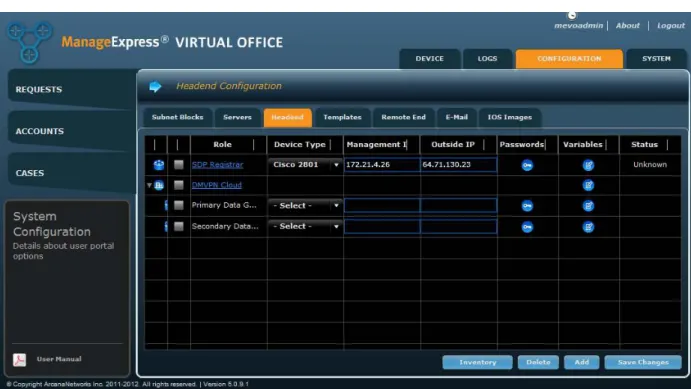Open passwords key icon for Primary Data row
Image resolution: width=691 pixels, height=389 pixels.
coord(527,206)
